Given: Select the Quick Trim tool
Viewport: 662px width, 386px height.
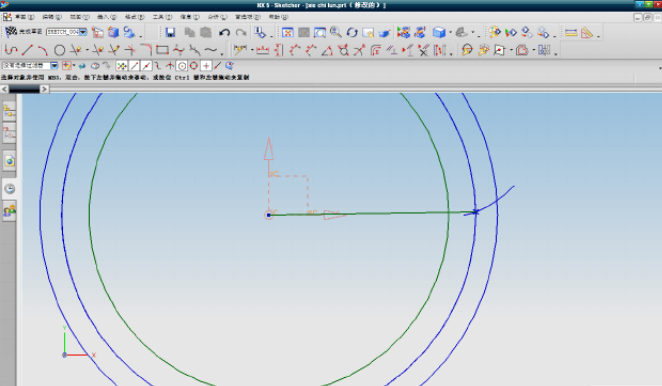Looking at the screenshot, I should pyautogui.click(x=76, y=50).
